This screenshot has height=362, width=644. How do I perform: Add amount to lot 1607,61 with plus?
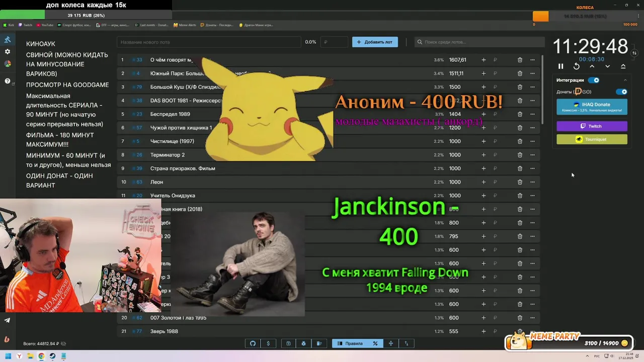484,60
